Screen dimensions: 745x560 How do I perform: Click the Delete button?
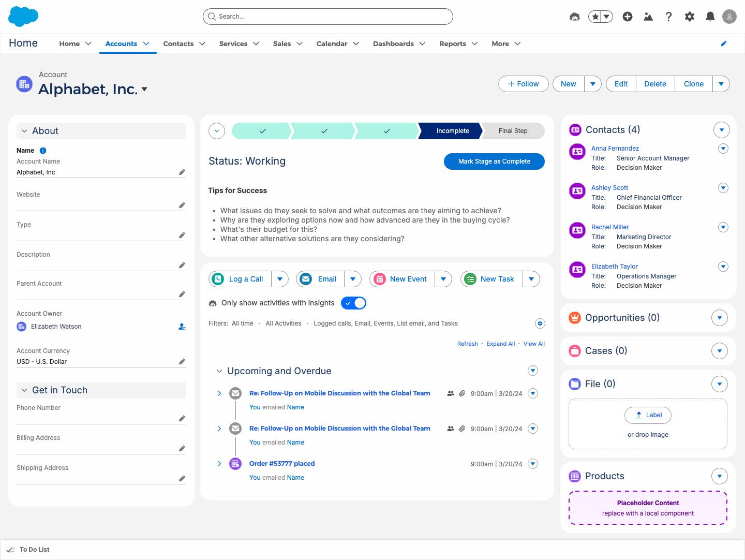point(655,84)
